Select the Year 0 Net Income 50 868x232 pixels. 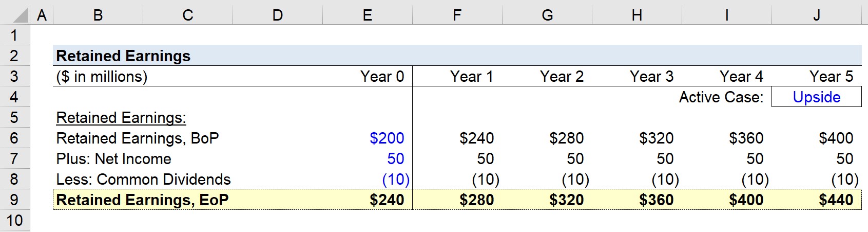(x=396, y=158)
